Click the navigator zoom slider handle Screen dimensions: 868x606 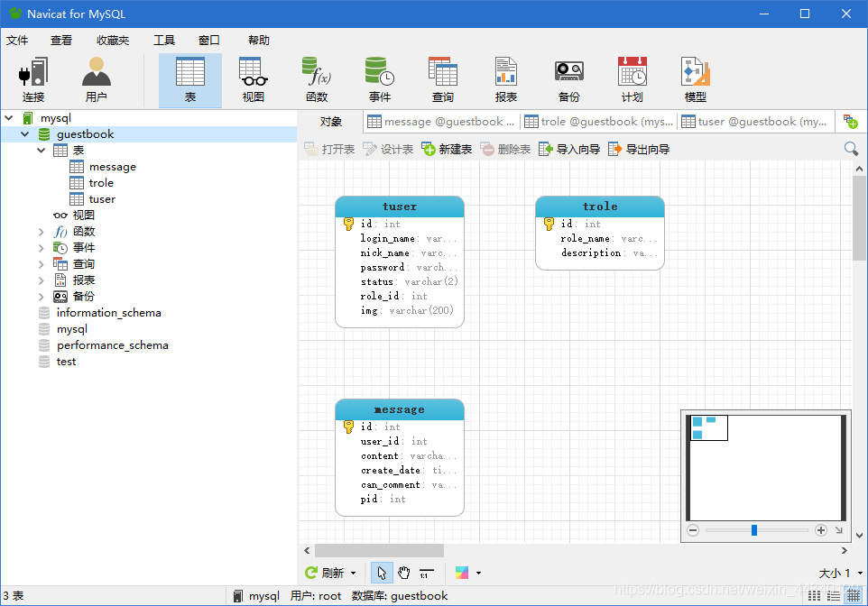coord(754,530)
